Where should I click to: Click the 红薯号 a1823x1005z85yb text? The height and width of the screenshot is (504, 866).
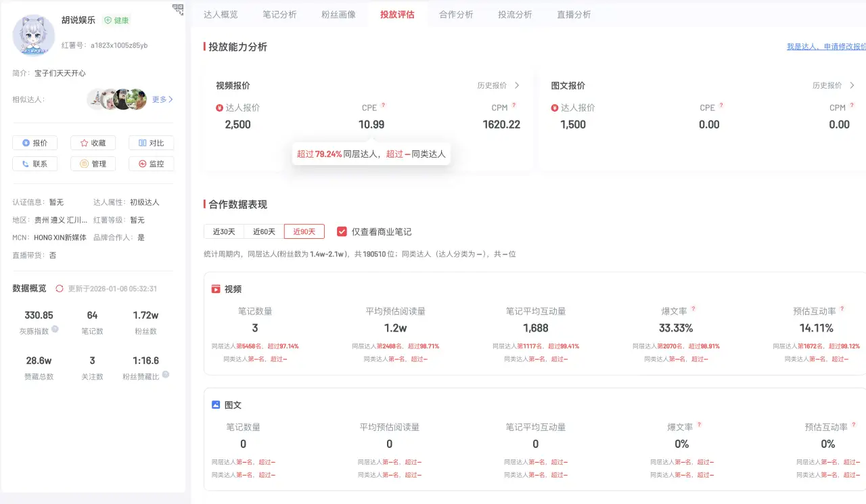point(105,45)
